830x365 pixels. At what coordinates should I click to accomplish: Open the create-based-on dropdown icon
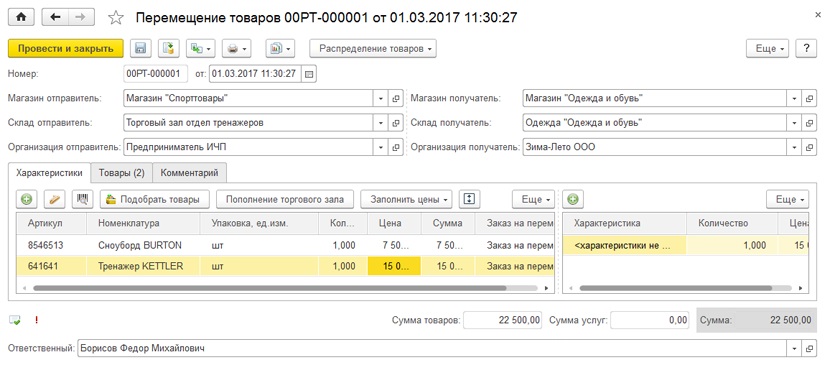click(201, 49)
